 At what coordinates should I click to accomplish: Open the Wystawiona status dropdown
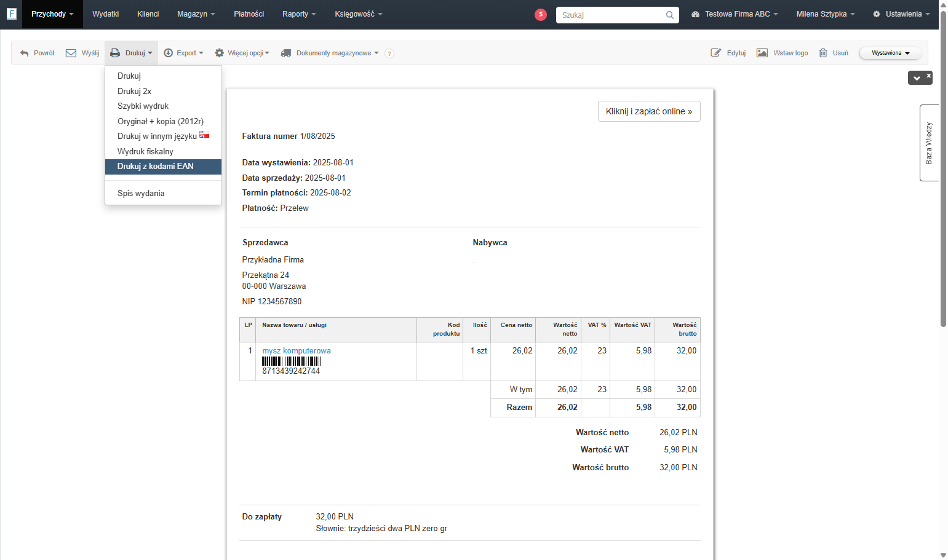click(890, 53)
